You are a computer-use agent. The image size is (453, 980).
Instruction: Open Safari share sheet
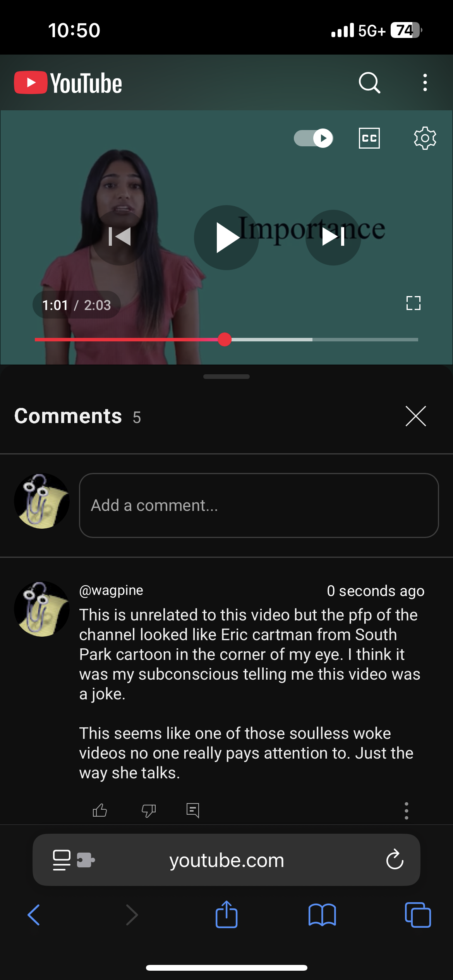click(x=226, y=915)
